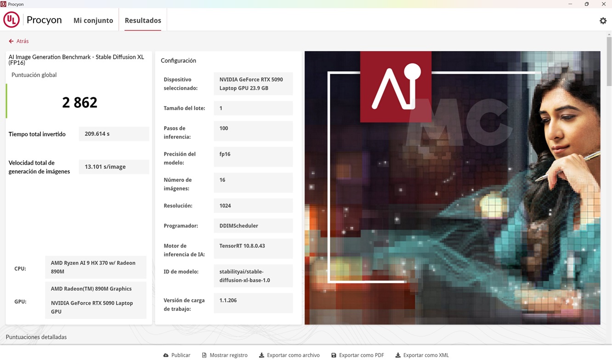Click the vertical scrollbar thumb
Viewport: 612px width, 364px height.
click(x=609, y=61)
